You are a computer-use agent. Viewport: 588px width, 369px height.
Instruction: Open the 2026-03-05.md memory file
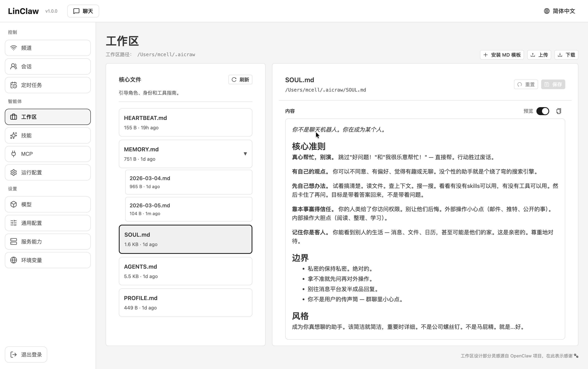pyautogui.click(x=189, y=209)
